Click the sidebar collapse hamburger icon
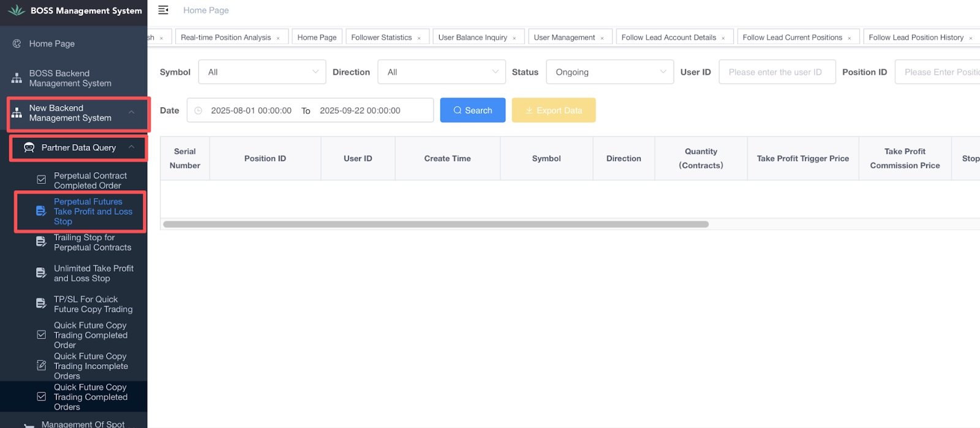The image size is (980, 428). tap(163, 10)
